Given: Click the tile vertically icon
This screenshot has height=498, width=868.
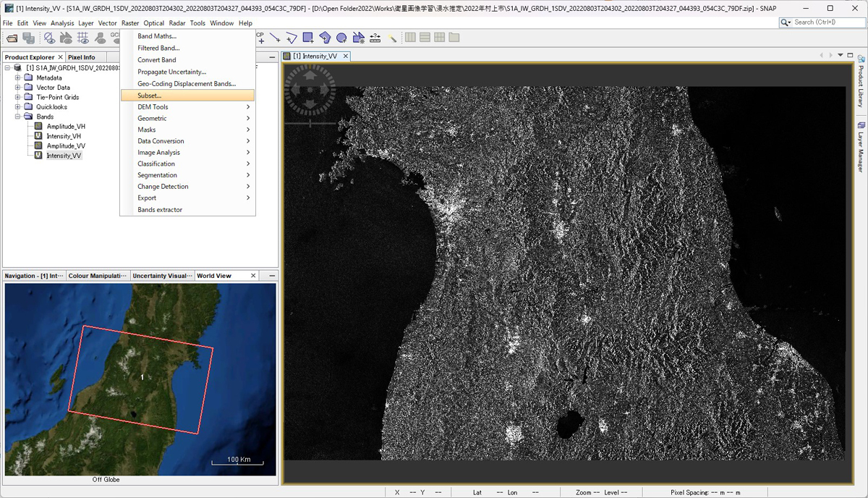Looking at the screenshot, I should click(425, 38).
